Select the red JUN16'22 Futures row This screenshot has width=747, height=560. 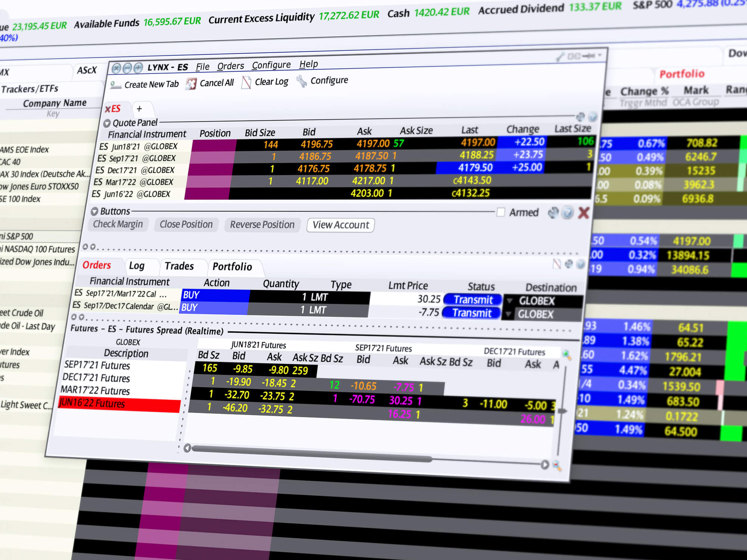tap(120, 404)
